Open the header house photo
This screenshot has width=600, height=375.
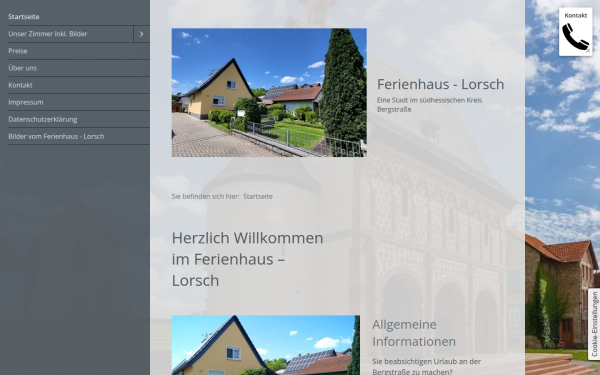[x=269, y=93]
